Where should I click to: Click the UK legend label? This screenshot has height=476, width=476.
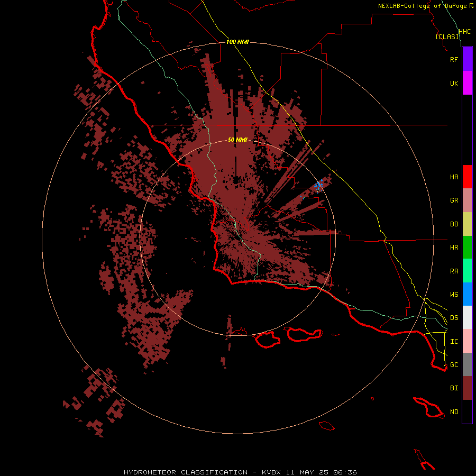[x=454, y=83]
